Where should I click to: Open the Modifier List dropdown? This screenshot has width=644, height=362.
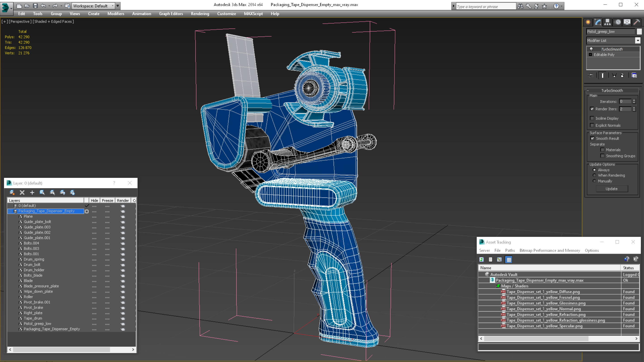[x=638, y=40]
